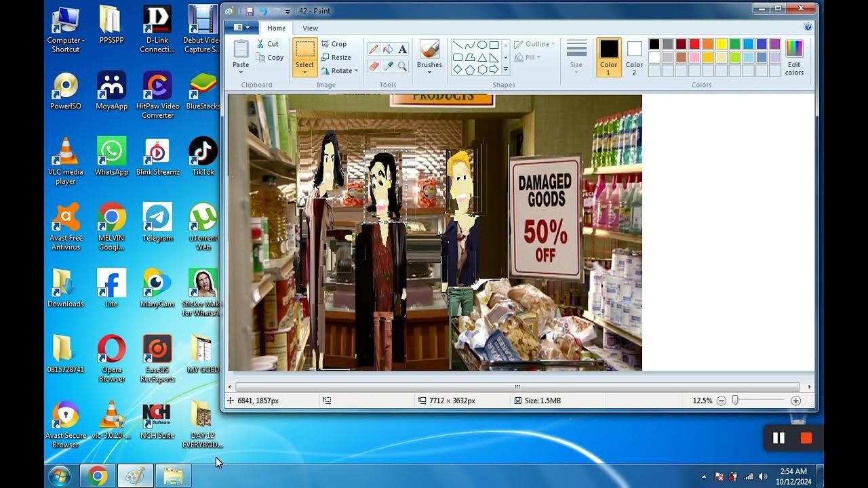The height and width of the screenshot is (488, 868).
Task: Click the Save icon in Paint title bar
Action: (250, 11)
